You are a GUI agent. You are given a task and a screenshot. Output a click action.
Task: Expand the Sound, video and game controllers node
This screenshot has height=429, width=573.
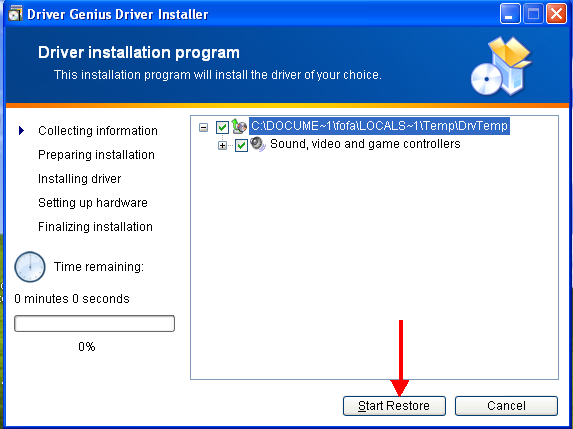point(222,145)
